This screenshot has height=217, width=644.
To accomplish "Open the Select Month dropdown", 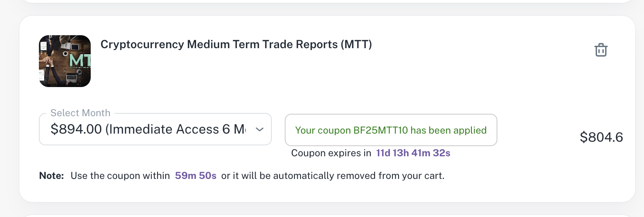I will point(155,129).
